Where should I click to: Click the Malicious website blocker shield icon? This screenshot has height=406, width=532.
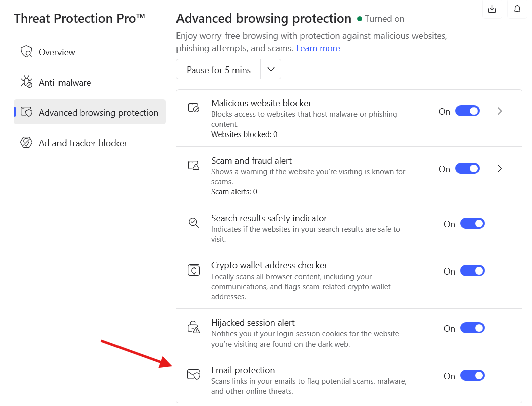(194, 107)
